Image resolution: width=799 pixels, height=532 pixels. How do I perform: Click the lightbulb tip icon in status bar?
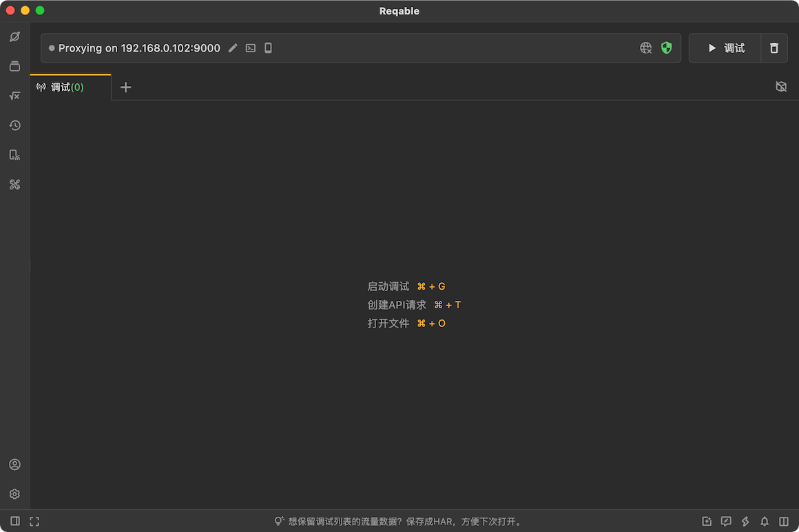279,521
